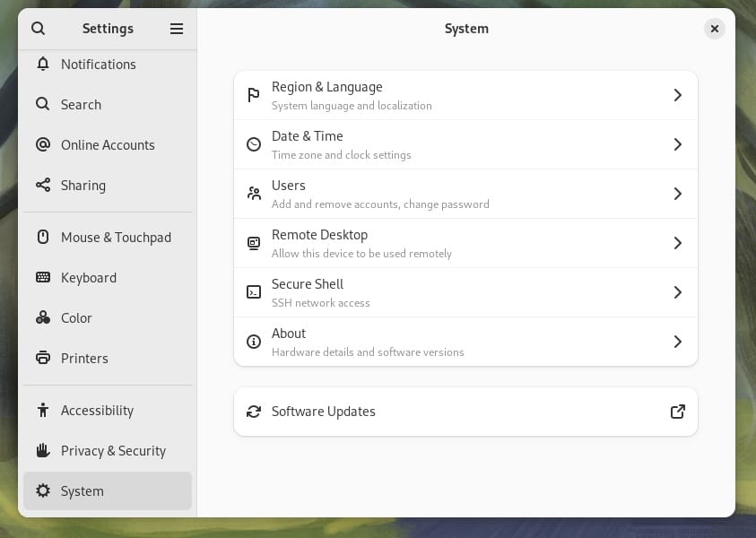This screenshot has width=756, height=538.
Task: Click the external link icon beside Software Updates
Action: 678,412
